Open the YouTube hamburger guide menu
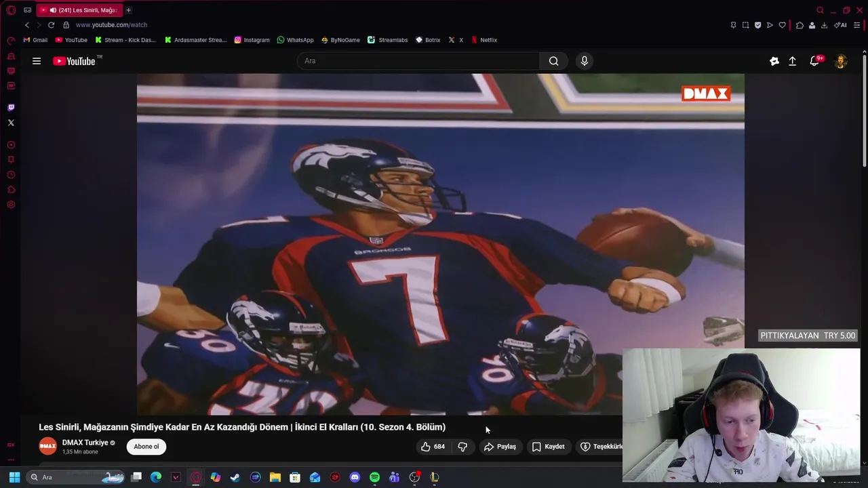868x488 pixels. [37, 61]
